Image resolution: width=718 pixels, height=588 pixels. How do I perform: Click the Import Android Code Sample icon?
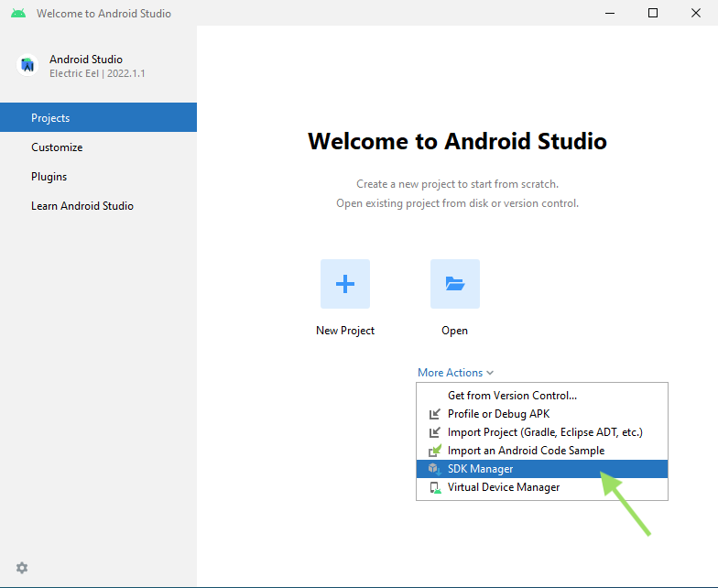click(x=434, y=451)
